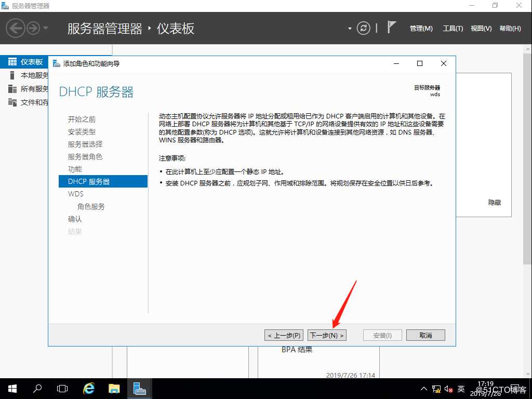The height and width of the screenshot is (399, 532).
Task: Select 仪表板 in the left sidebar
Action: [x=24, y=62]
